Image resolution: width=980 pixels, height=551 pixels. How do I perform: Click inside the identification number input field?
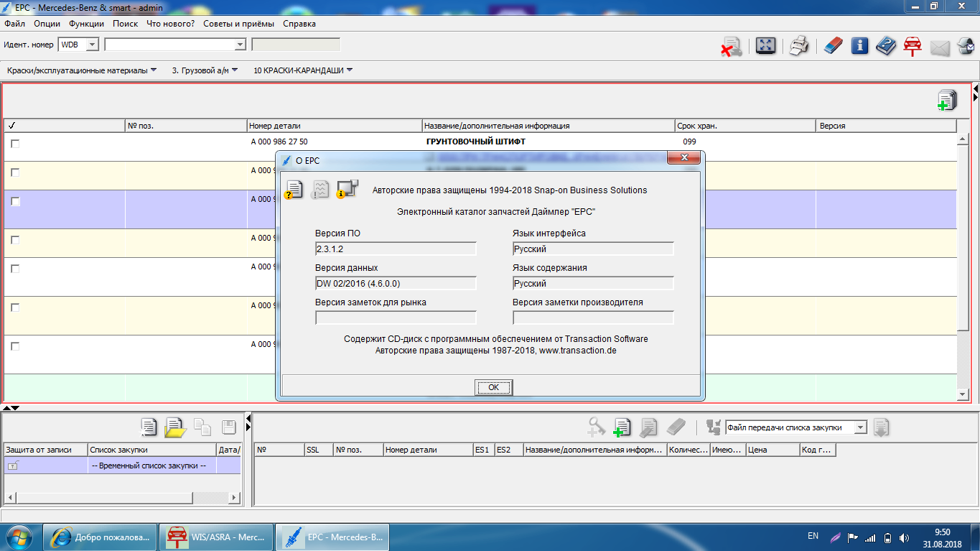(x=169, y=45)
